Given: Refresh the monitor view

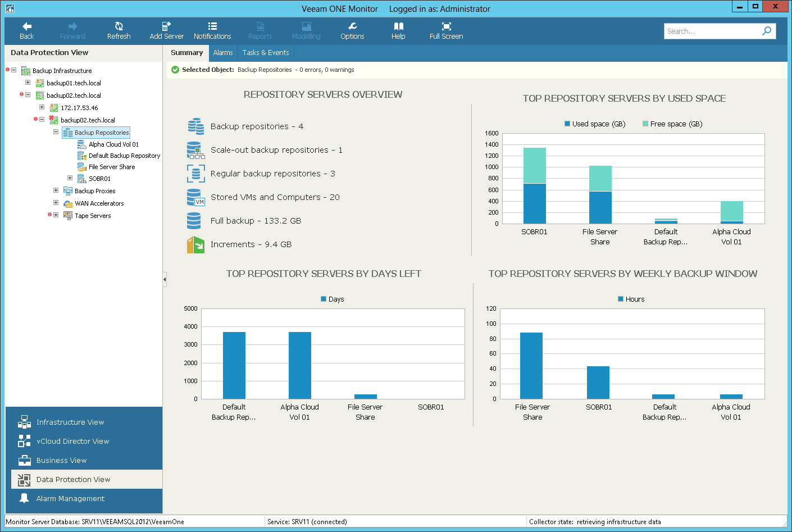Looking at the screenshot, I should click(x=119, y=31).
